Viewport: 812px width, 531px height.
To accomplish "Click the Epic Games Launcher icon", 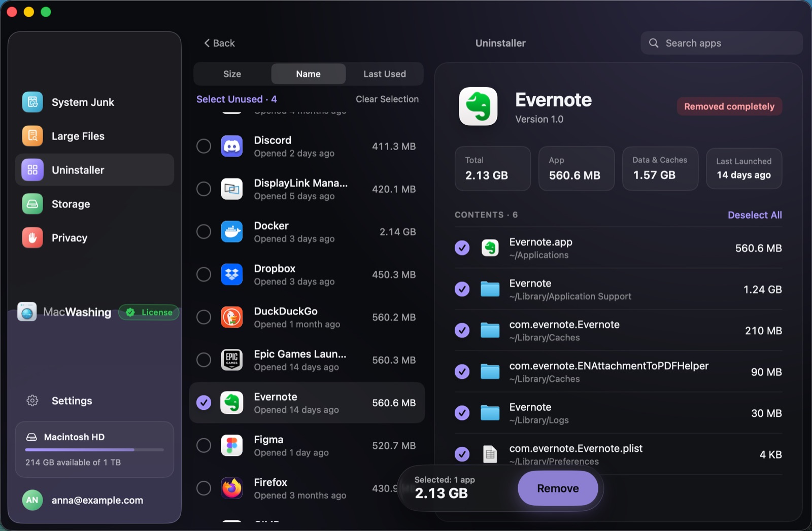I will click(x=232, y=360).
